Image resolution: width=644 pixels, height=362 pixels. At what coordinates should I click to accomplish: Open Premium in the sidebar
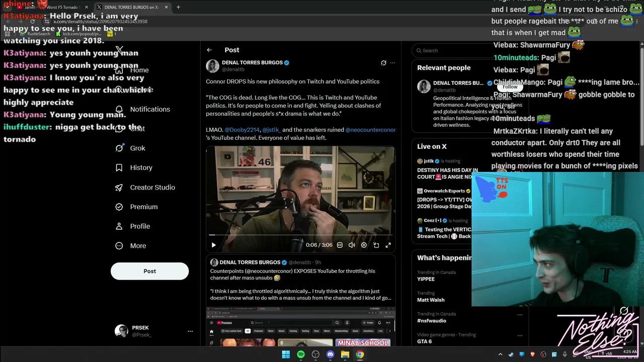click(x=136, y=207)
